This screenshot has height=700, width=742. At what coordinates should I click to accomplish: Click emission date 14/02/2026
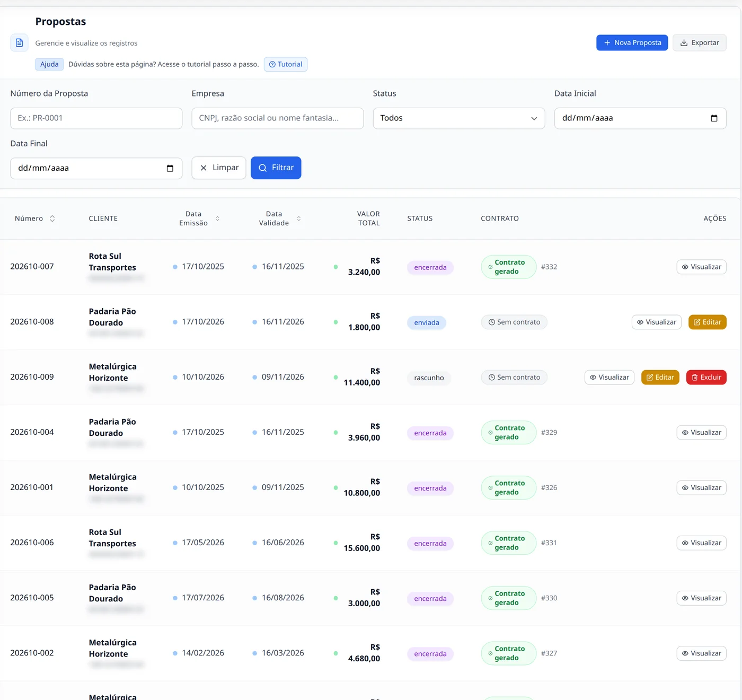203,653
